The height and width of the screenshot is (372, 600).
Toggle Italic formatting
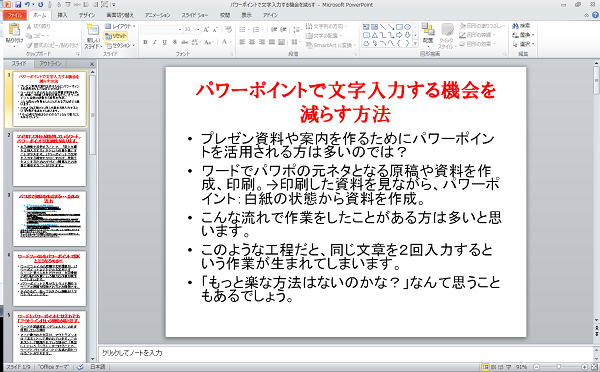(155, 42)
